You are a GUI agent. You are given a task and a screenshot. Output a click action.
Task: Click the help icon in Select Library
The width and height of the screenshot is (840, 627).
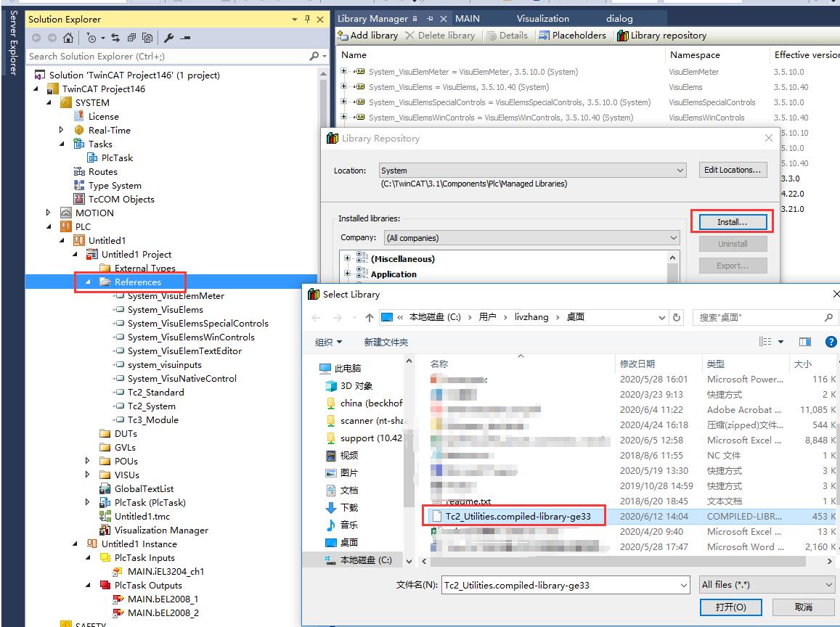(x=831, y=342)
